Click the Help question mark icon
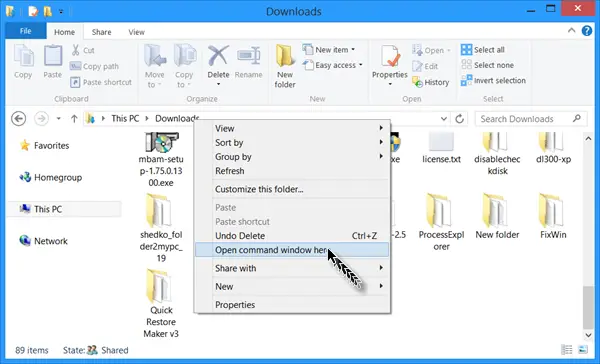This screenshot has height=364, width=600. point(587,31)
